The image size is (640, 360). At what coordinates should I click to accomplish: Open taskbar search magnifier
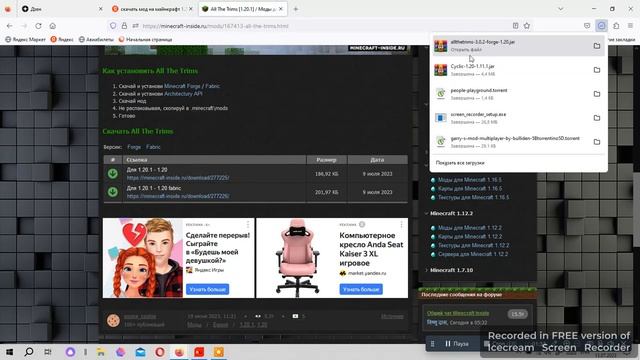tap(29, 352)
